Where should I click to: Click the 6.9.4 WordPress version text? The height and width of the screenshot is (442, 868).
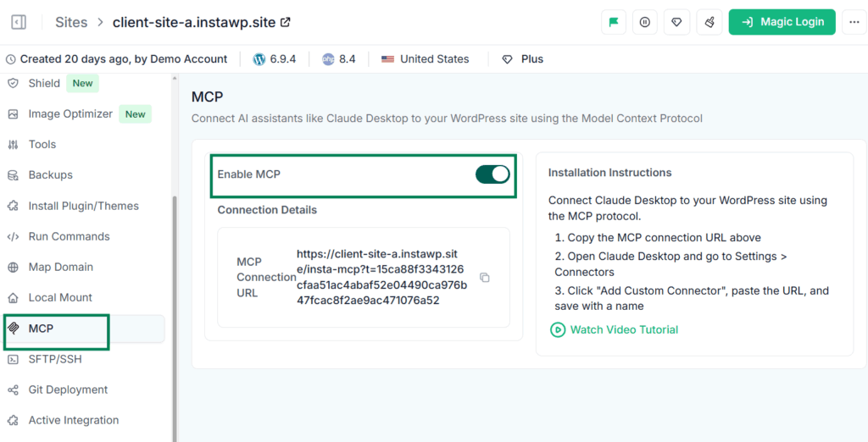click(283, 59)
